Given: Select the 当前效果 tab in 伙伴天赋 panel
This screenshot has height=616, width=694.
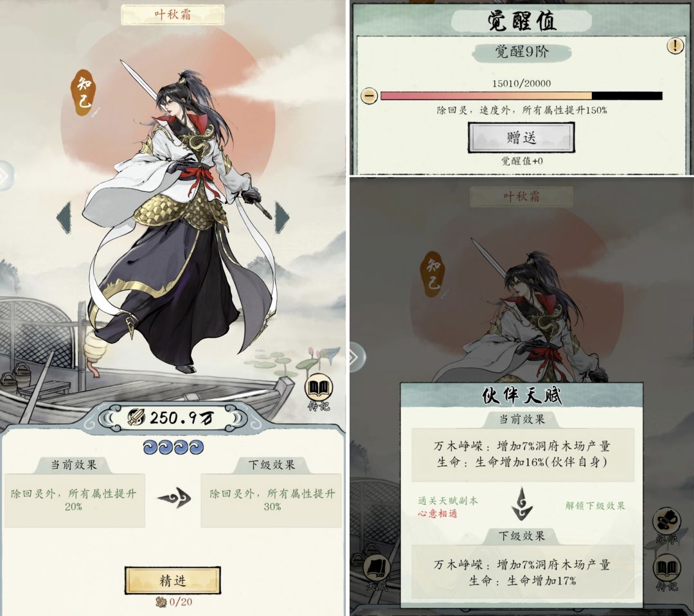Looking at the screenshot, I should click(x=522, y=419).
